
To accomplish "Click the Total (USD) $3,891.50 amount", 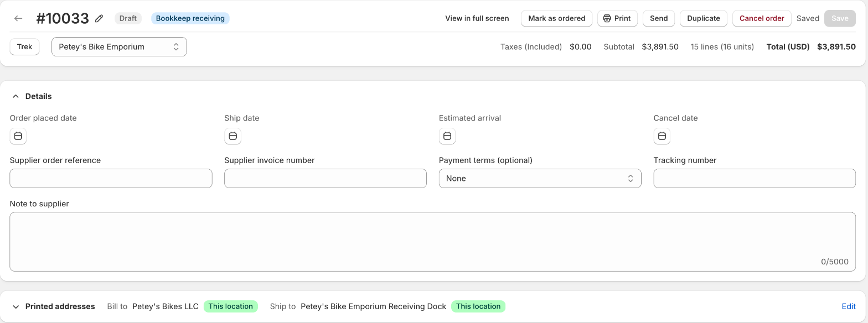I will (836, 47).
